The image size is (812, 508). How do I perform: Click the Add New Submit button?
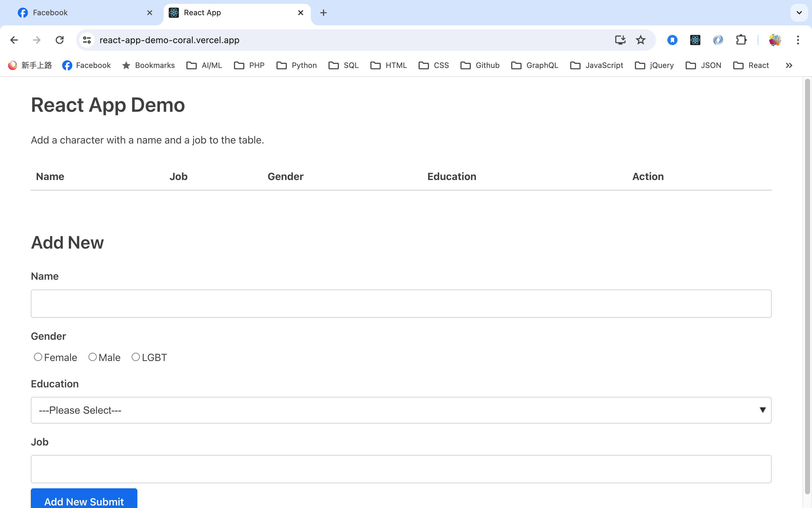84,498
